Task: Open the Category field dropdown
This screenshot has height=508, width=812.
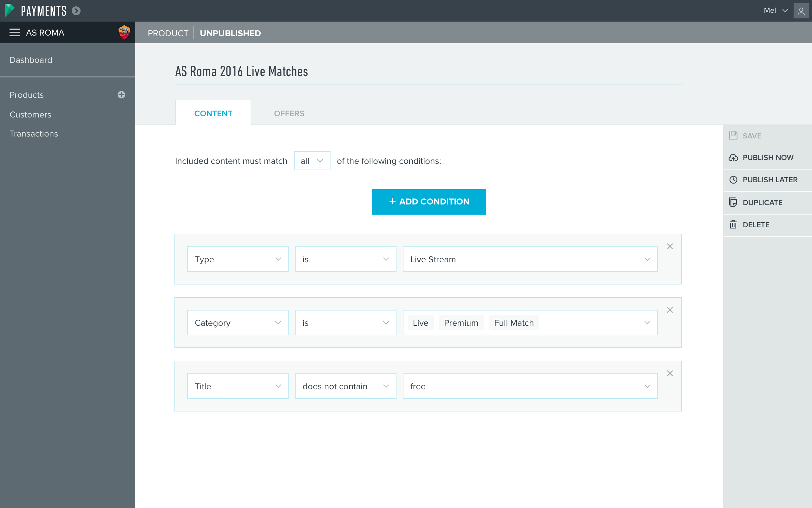Action: (x=238, y=323)
